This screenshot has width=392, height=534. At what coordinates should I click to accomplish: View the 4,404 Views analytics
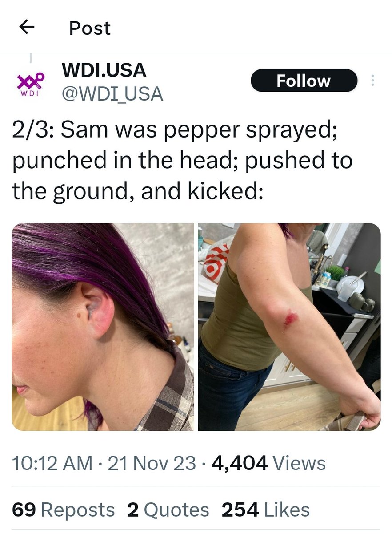[x=269, y=463]
